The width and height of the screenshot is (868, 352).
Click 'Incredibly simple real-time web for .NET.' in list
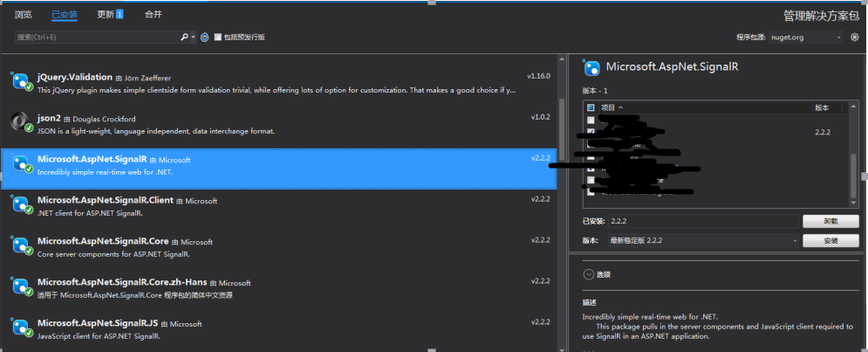coord(106,172)
